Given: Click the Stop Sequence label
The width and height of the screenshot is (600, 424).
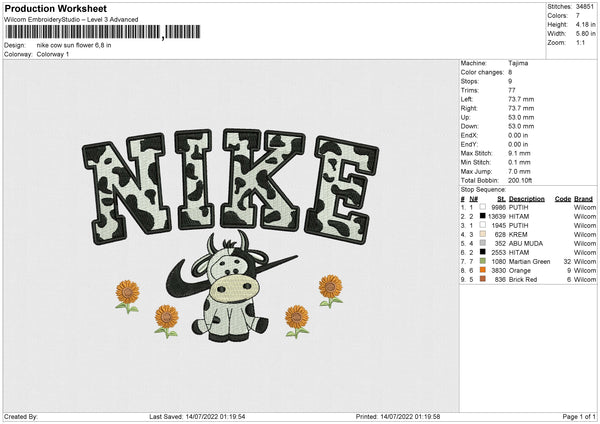Looking at the screenshot, I should click(483, 190).
